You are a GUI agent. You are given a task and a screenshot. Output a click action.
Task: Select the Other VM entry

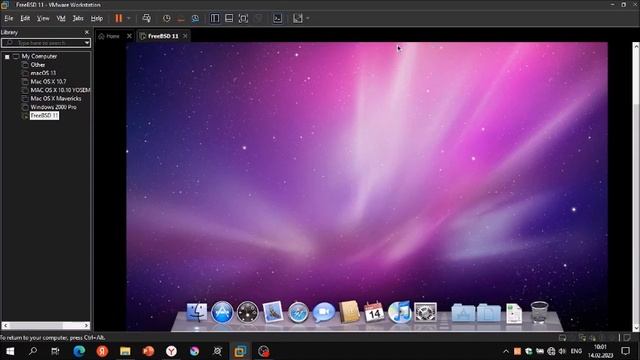pyautogui.click(x=38, y=65)
